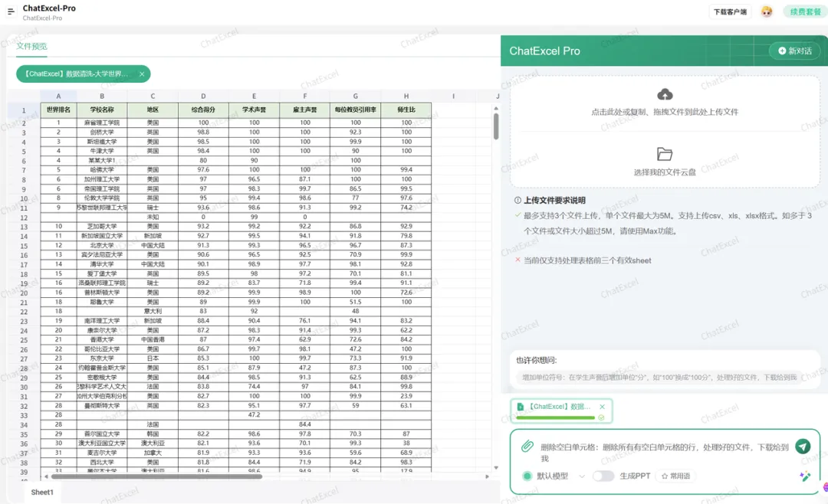Click the ChatExcel Pro panel title
The image size is (828, 504).
pos(544,51)
